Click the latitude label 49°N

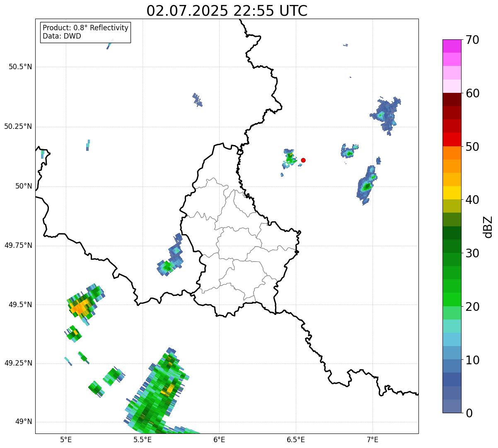[x=24, y=422]
